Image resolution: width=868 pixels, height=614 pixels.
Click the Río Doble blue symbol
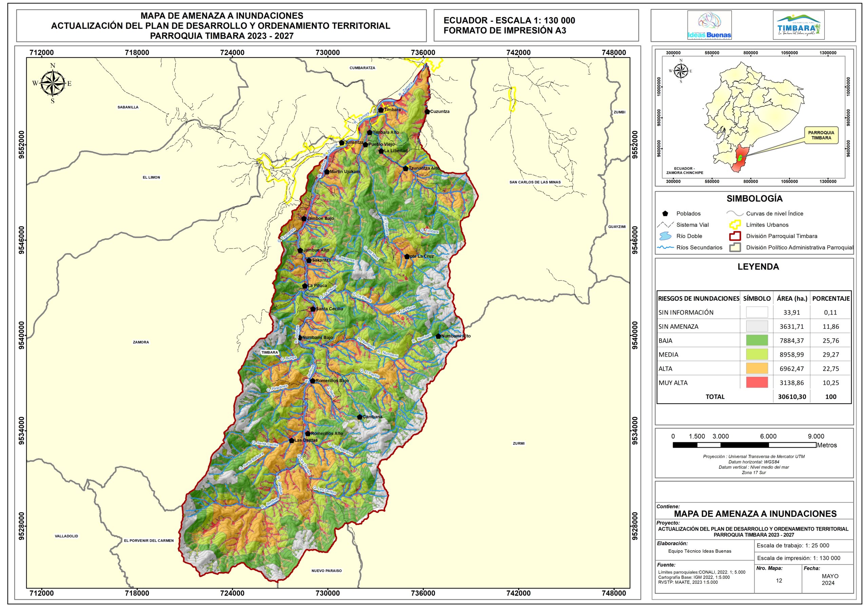[x=665, y=236]
